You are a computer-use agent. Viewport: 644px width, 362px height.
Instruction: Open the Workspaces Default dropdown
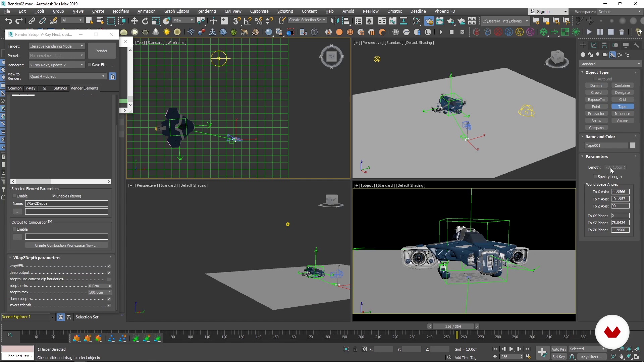tap(620, 12)
